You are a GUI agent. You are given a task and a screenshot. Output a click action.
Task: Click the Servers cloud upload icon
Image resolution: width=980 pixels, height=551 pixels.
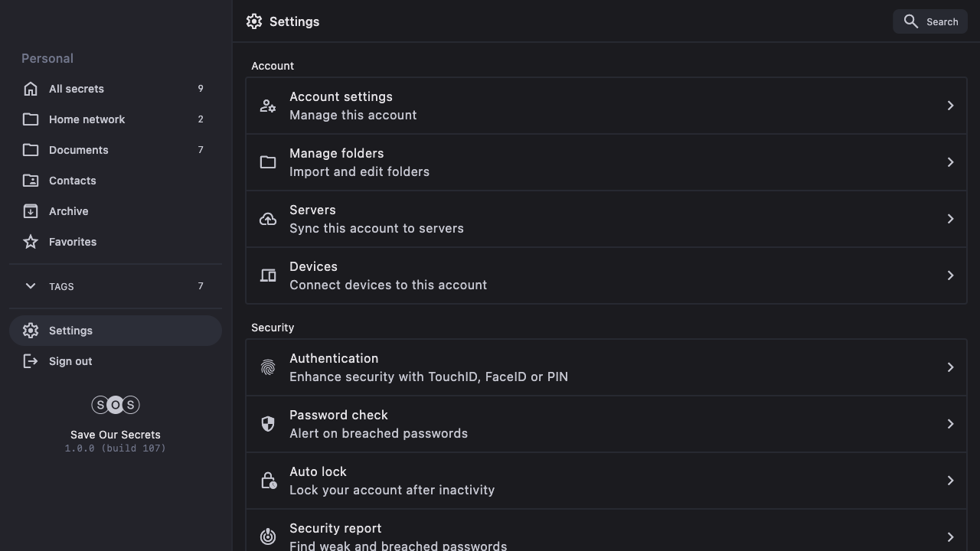click(x=268, y=219)
